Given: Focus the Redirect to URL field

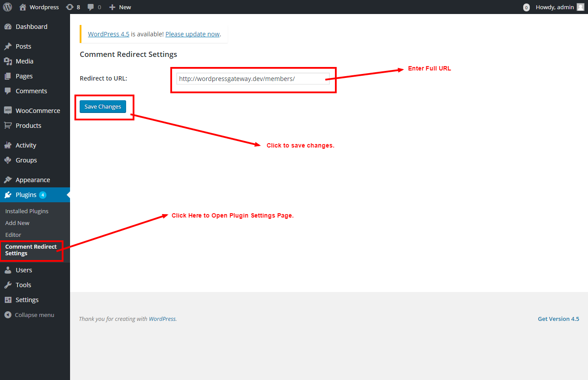Looking at the screenshot, I should [253, 79].
